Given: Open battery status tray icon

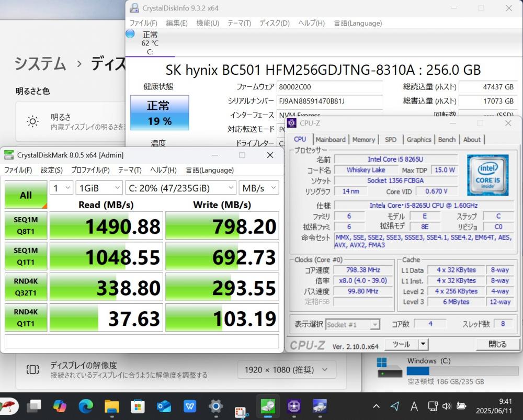Looking at the screenshot, I should click(x=461, y=406).
